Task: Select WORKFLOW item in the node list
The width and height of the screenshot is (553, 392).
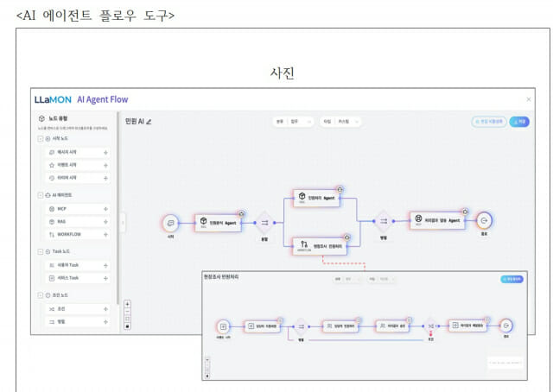Action: click(77, 235)
